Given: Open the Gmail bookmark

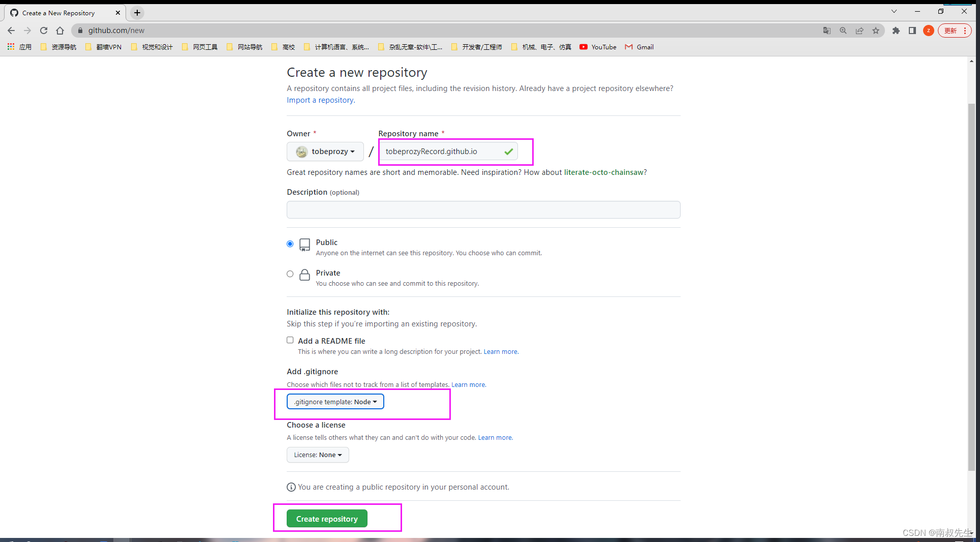Looking at the screenshot, I should click(x=639, y=47).
